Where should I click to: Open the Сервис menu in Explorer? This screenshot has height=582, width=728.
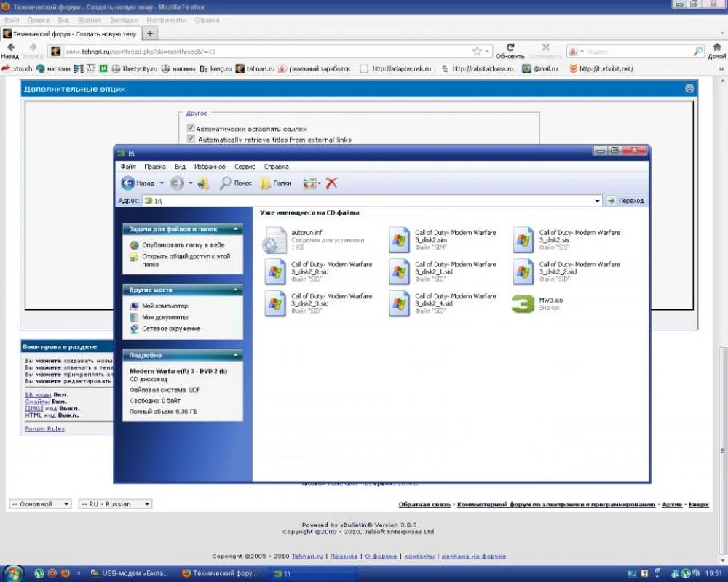244,167
